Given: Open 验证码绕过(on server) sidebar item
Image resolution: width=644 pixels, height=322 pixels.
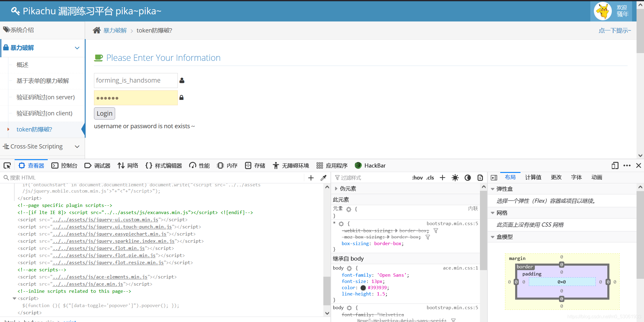Looking at the screenshot, I should click(46, 97).
